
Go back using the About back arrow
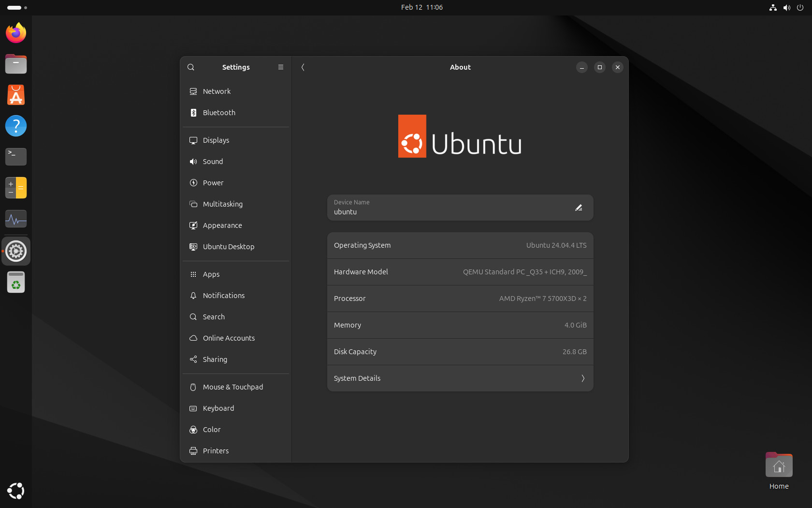tap(303, 67)
